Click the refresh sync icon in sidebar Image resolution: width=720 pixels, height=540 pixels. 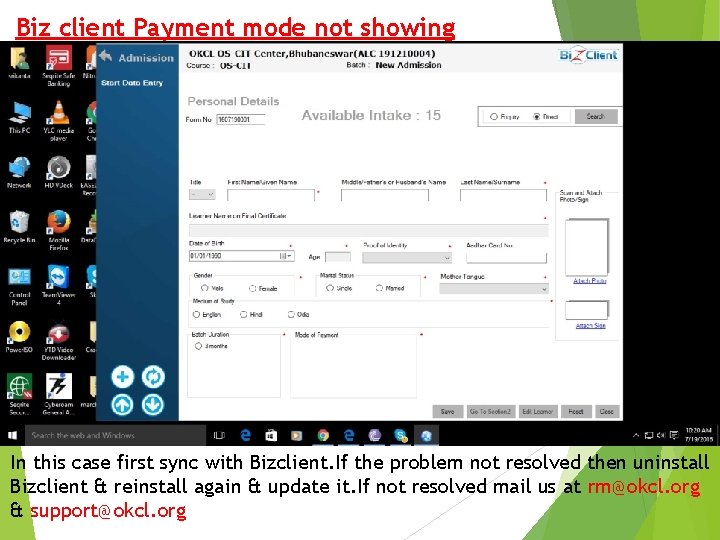coord(153,377)
